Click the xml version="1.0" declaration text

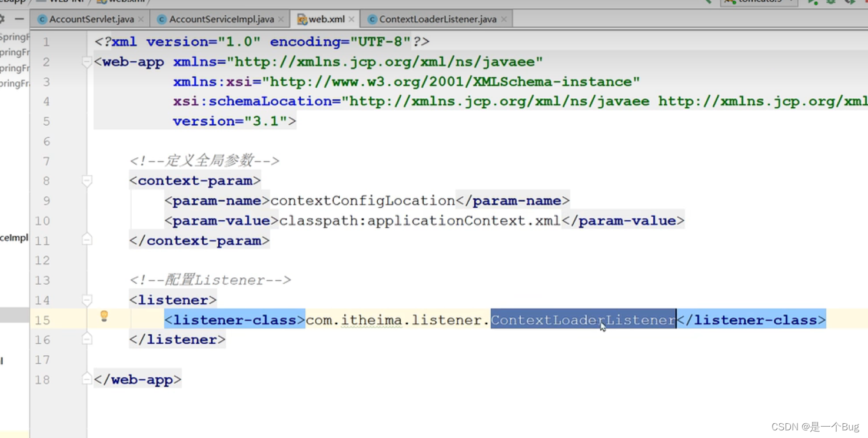[x=262, y=42]
